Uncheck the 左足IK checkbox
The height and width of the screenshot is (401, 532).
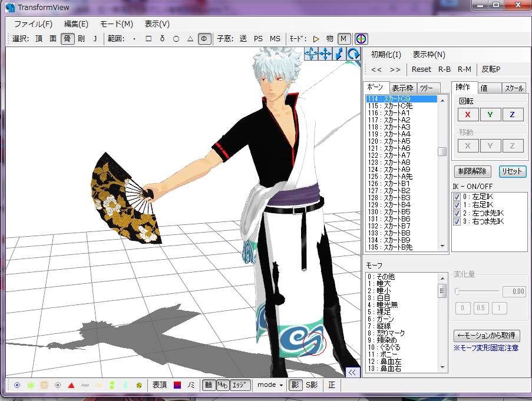tap(457, 197)
